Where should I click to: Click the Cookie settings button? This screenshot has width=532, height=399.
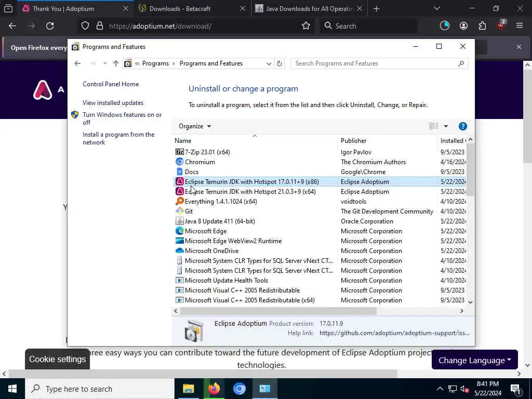(57, 359)
